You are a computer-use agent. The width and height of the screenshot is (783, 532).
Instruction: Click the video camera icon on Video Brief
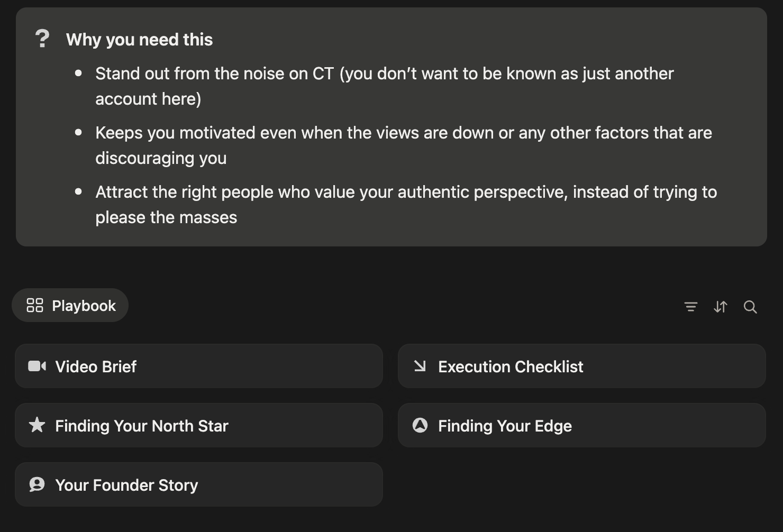pos(37,366)
